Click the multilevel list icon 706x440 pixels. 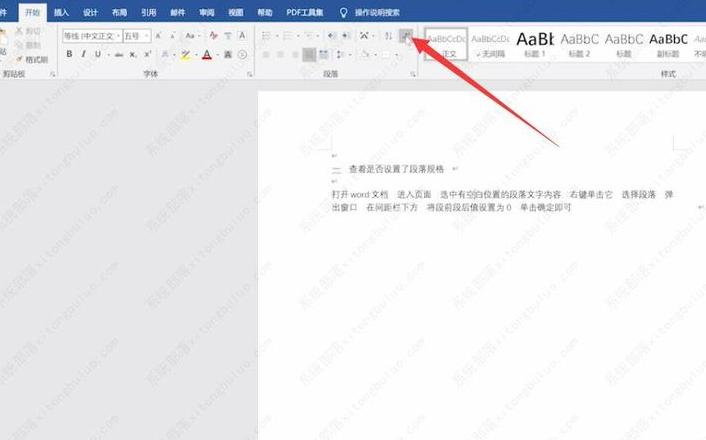(308, 36)
